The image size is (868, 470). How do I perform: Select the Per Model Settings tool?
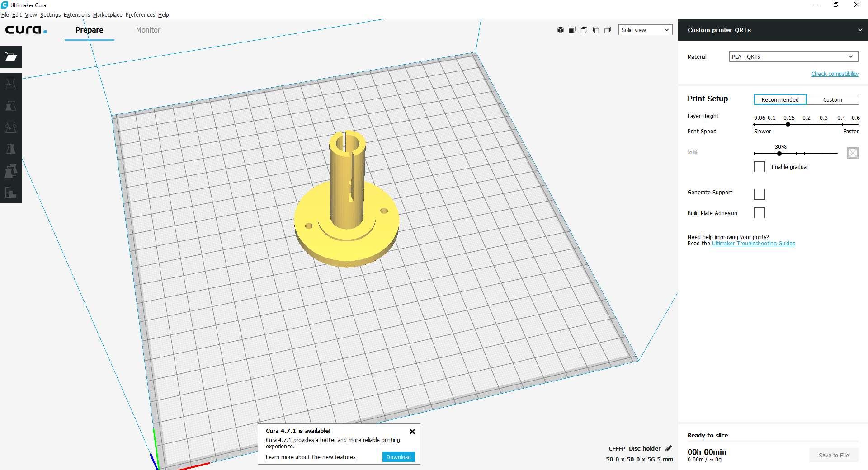tap(11, 171)
